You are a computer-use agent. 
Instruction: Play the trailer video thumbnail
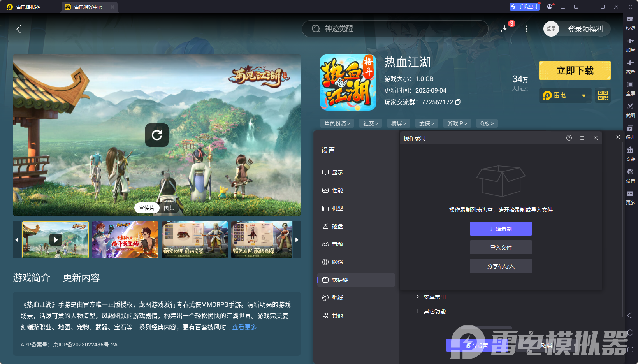pyautogui.click(x=56, y=240)
